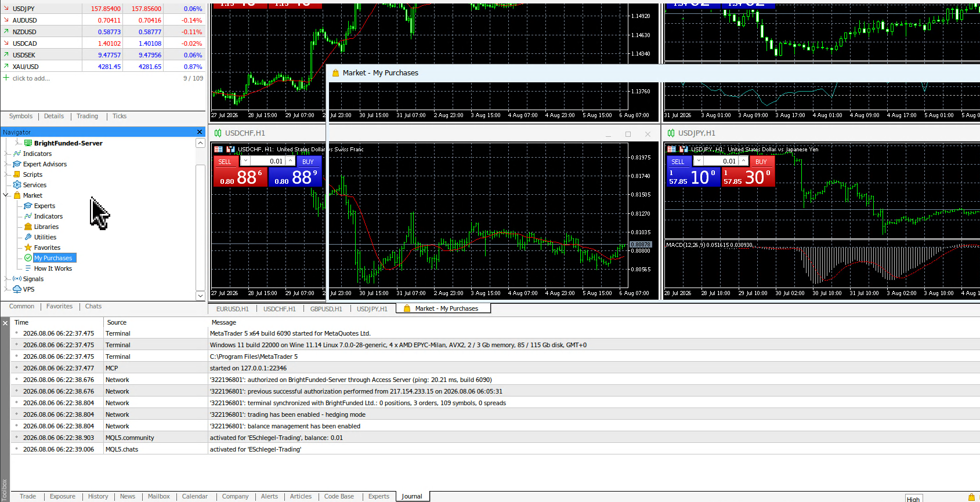Click the volume field on USDJPY trade panel
The height and width of the screenshot is (502, 980).
pos(721,161)
